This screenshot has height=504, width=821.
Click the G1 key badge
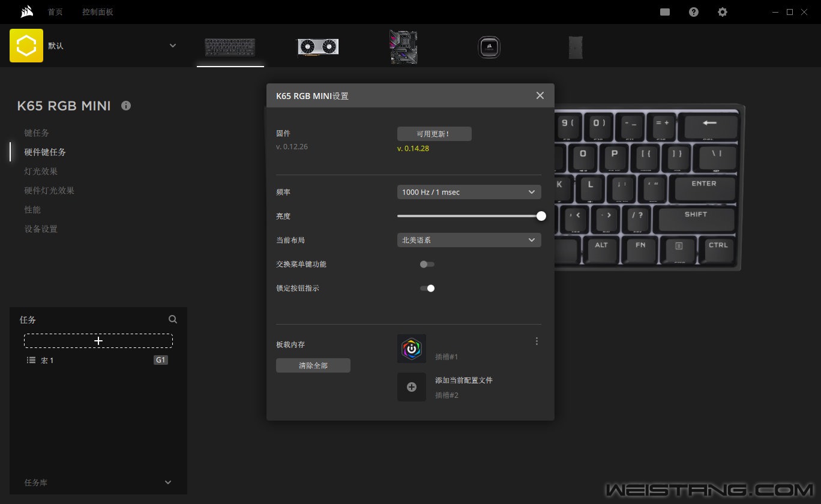click(x=160, y=360)
